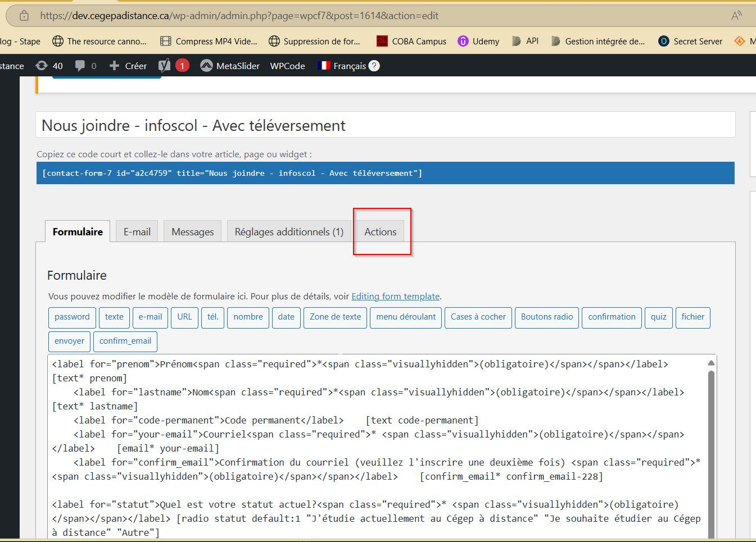Click the Read aloud icon in address bar
This screenshot has width=756, height=542.
(736, 16)
